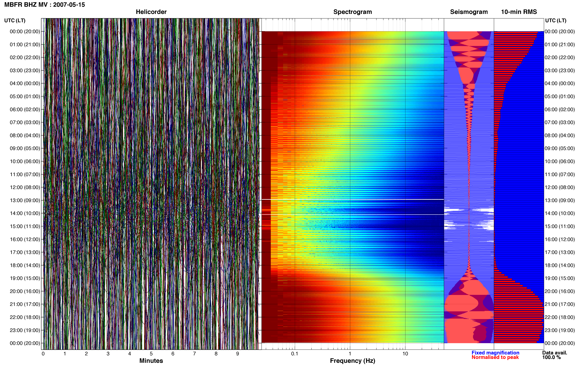Click '02:00 (22:00)' on the RMS panel time axis
This screenshot has height=368, width=588.
point(560,57)
